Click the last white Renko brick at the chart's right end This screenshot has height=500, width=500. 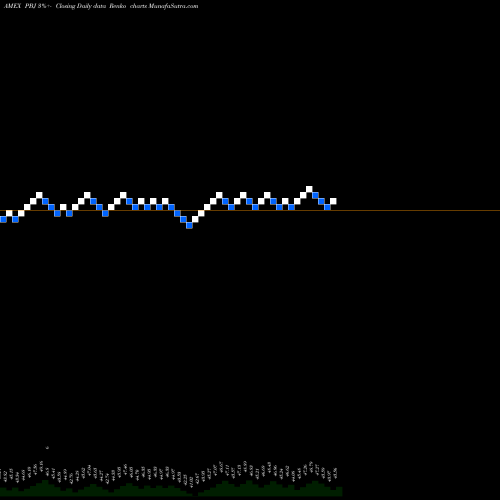333,201
